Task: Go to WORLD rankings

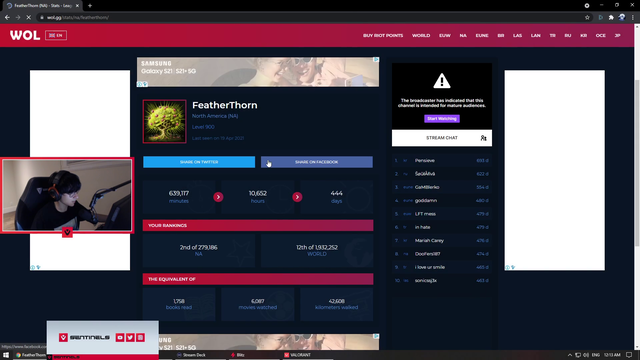Action: pos(421,36)
